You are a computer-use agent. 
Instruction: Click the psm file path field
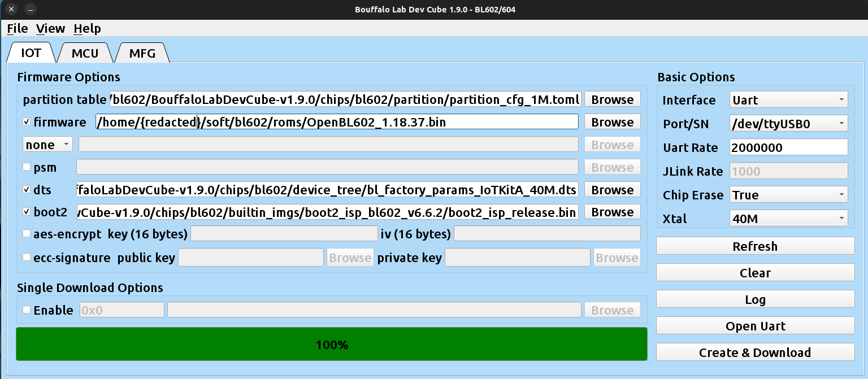pyautogui.click(x=327, y=167)
